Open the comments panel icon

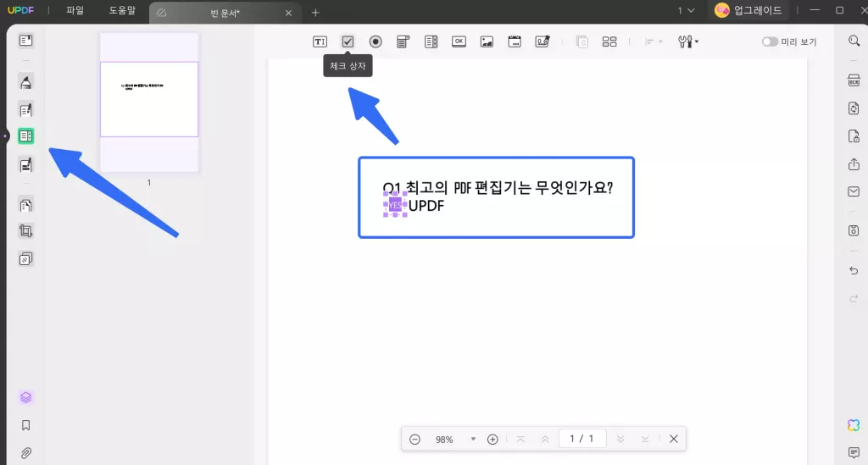pos(854,452)
